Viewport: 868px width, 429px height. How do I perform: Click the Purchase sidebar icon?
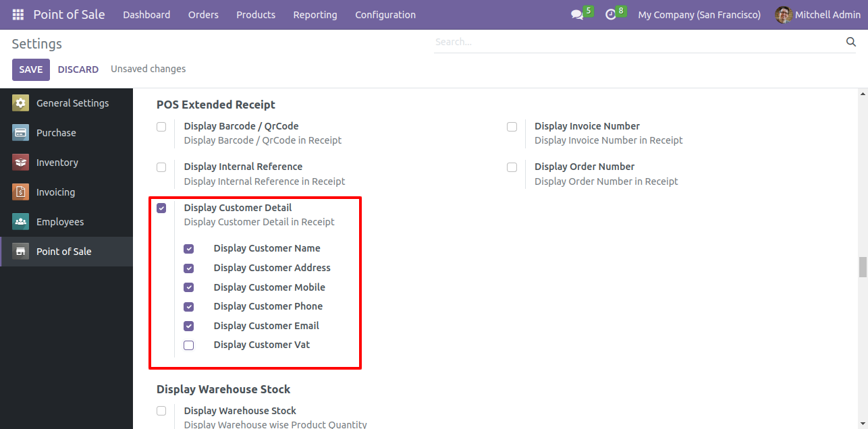(x=21, y=133)
